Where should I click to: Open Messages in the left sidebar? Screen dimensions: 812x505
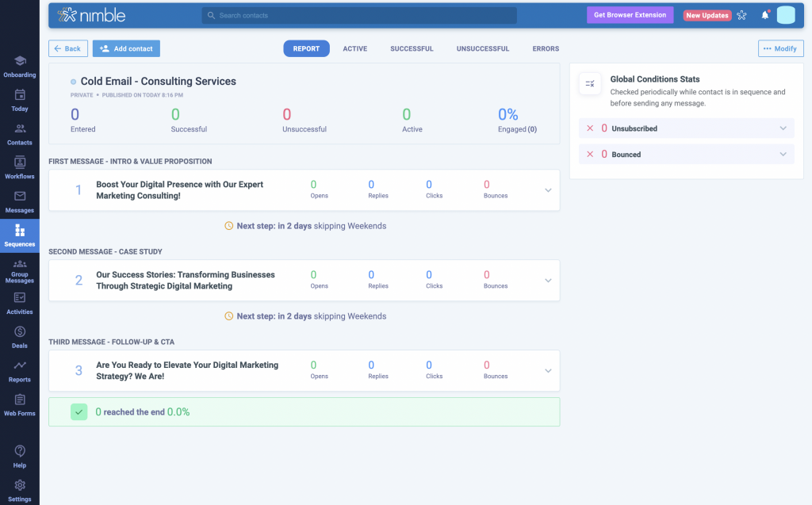click(x=19, y=201)
